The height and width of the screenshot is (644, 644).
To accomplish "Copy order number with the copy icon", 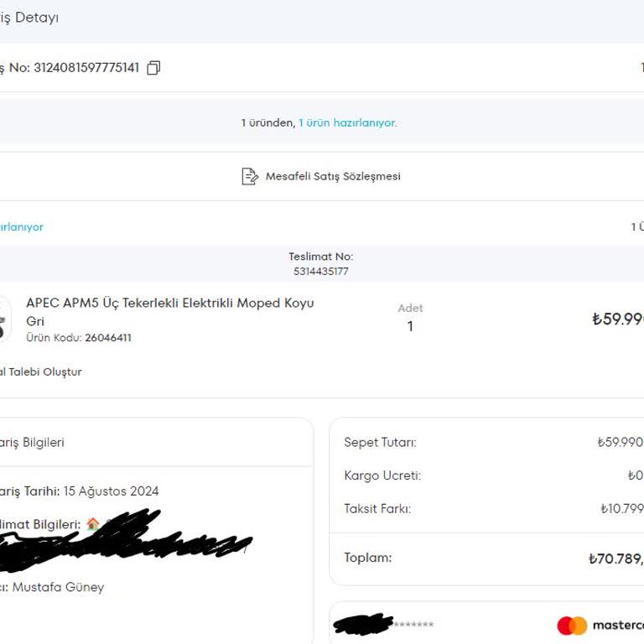I will [x=153, y=68].
